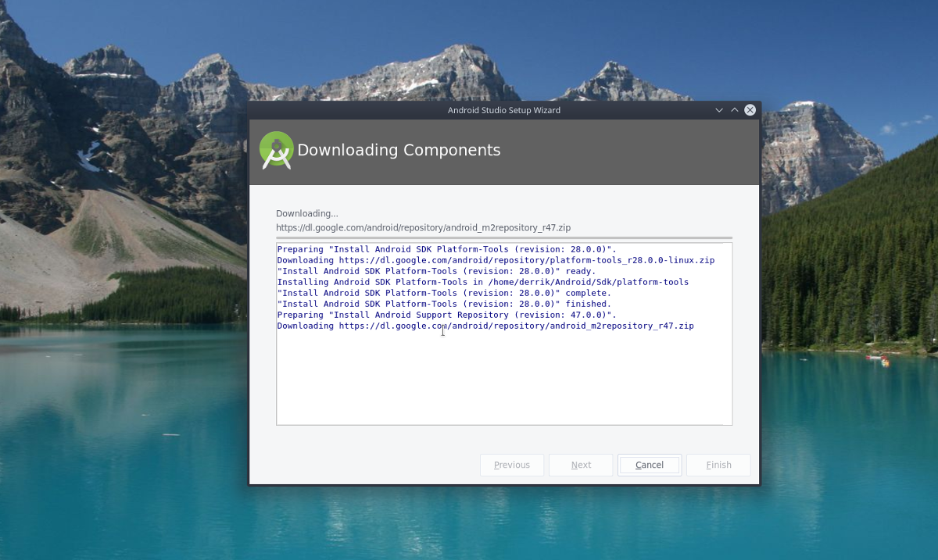Viewport: 938px width, 560px height.
Task: Click log line Platform-Tools 'ready.'
Action: click(x=436, y=271)
